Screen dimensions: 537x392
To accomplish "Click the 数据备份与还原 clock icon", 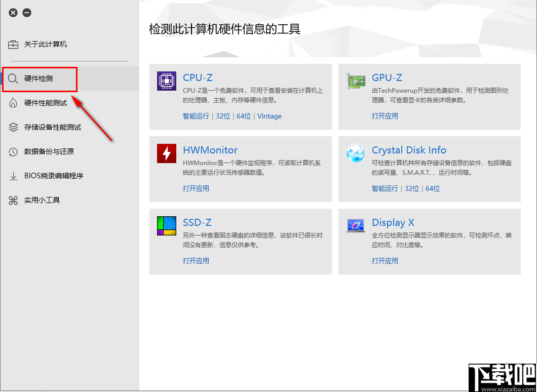I will [x=13, y=151].
